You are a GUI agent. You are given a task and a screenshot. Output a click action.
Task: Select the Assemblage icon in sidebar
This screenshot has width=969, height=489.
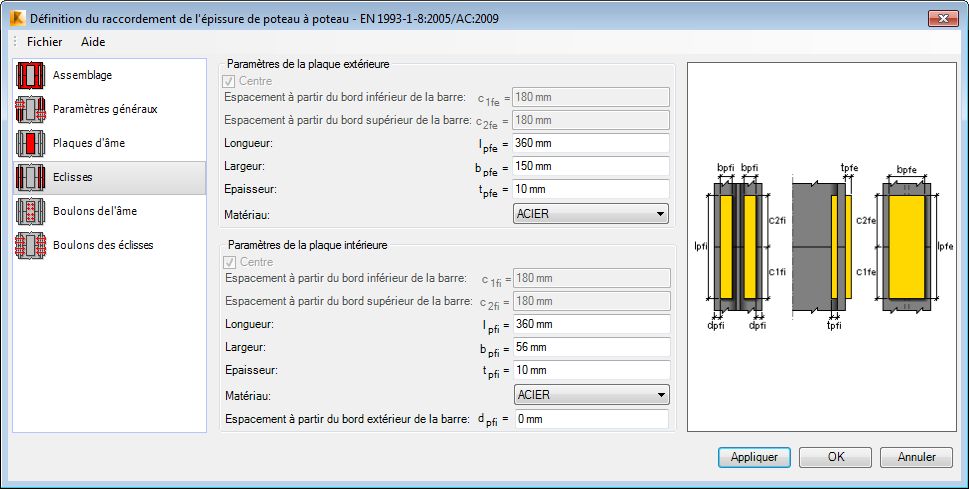[30, 75]
